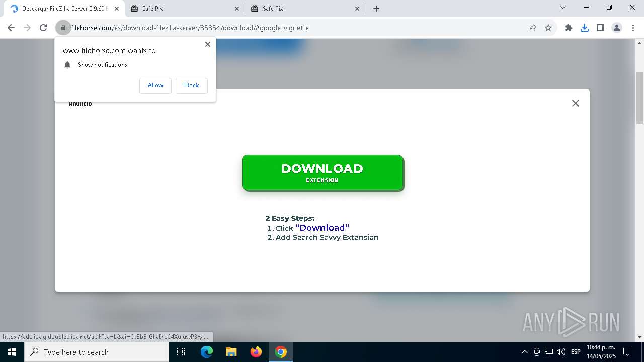Switch to Descargar FileZilla Server tab

[x=63, y=9]
